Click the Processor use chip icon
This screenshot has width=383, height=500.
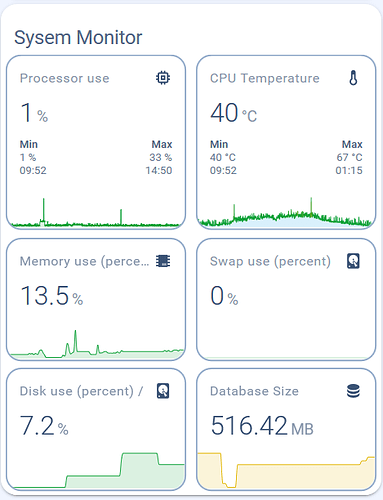163,78
